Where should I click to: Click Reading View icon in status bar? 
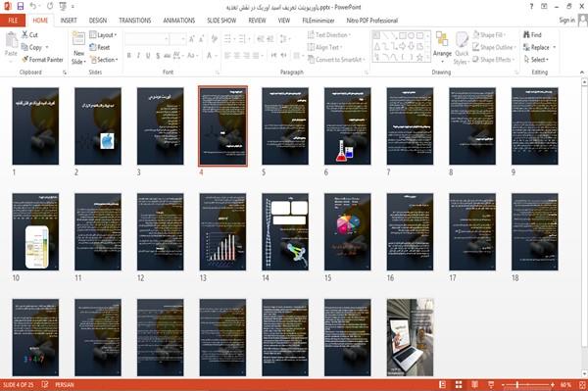coord(474,384)
